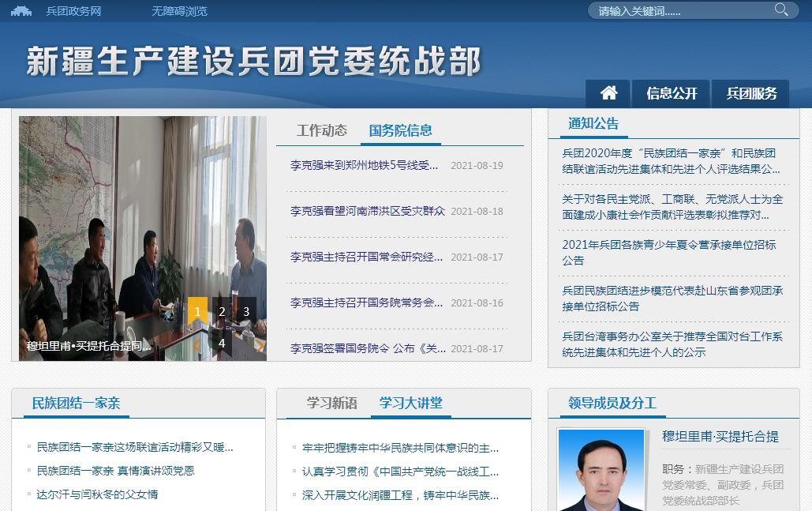Select slide 2 in carousel pager
The width and height of the screenshot is (812, 511).
pyautogui.click(x=222, y=311)
